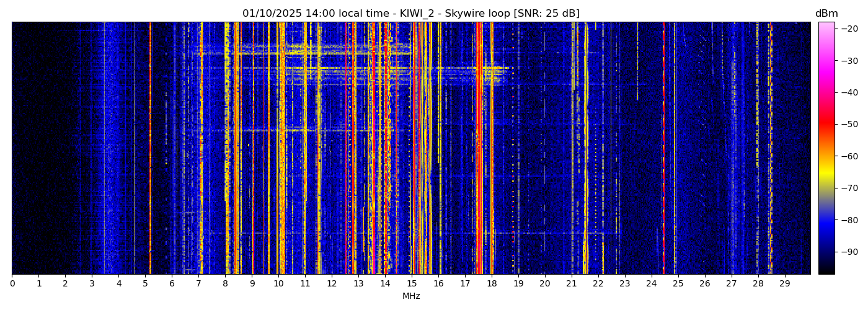Click the magenta band of the colorbar
868x310 pixels.
tap(826, 68)
